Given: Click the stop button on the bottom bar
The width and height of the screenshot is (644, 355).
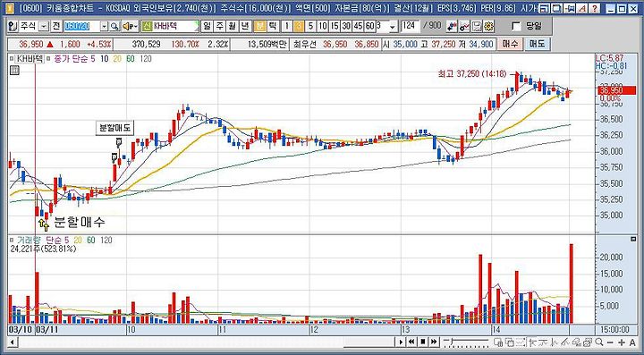Looking at the screenshot, I should (423, 342).
